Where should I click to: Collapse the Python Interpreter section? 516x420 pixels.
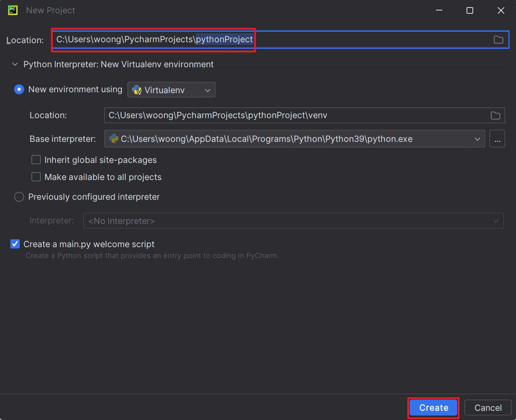(15, 64)
